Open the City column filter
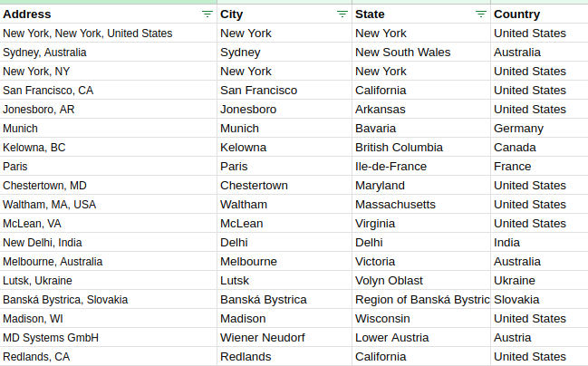The width and height of the screenshot is (588, 366). click(342, 14)
